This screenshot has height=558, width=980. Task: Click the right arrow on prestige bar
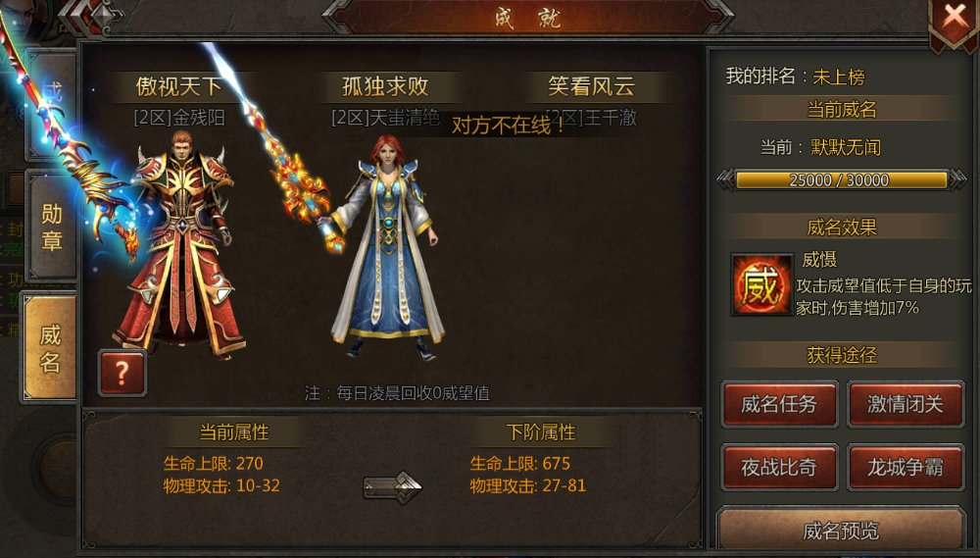click(x=957, y=180)
